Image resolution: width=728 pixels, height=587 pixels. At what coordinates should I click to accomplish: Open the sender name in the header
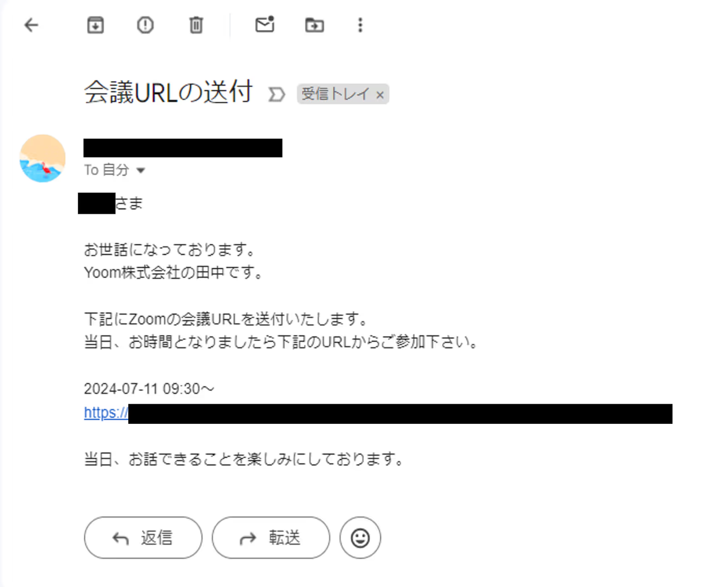(x=183, y=148)
